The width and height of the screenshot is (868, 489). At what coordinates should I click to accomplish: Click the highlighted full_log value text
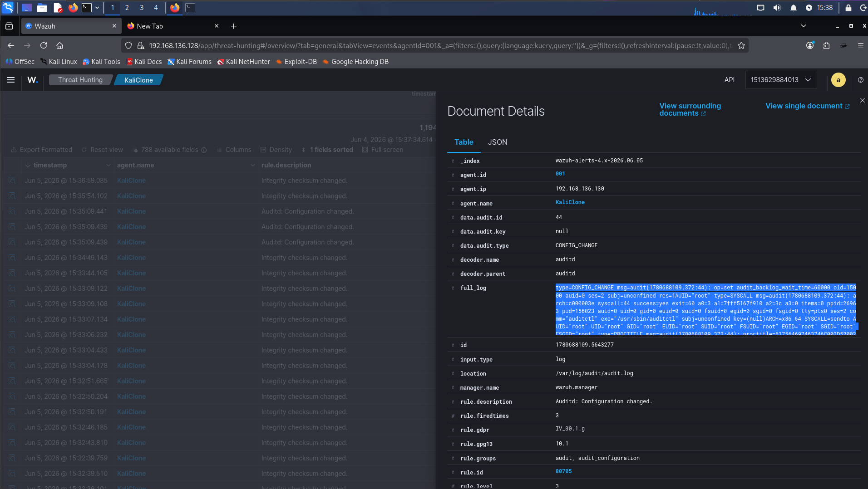[x=706, y=310]
